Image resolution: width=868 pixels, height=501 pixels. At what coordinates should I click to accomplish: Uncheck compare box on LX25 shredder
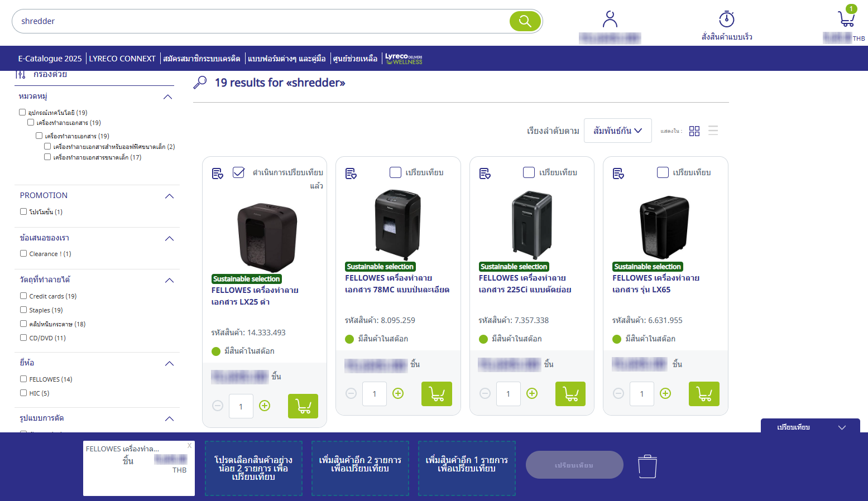pos(238,172)
